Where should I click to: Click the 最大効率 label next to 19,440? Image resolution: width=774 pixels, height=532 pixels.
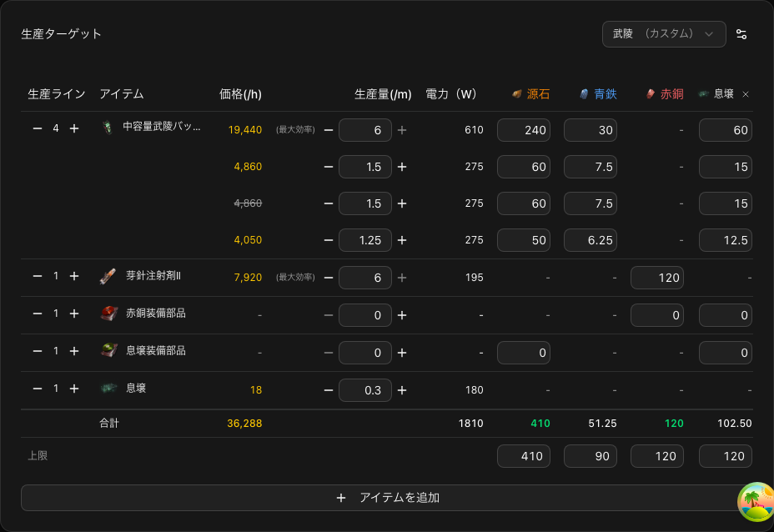[x=295, y=130]
